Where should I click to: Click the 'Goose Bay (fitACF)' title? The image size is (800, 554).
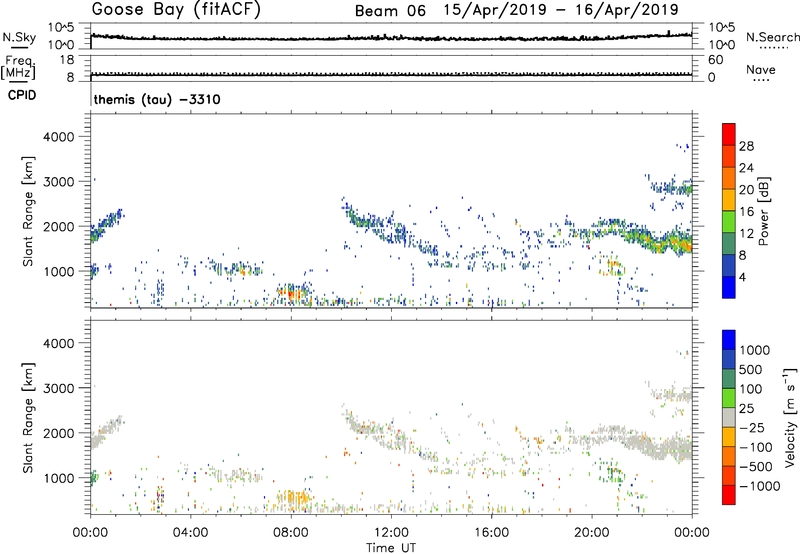coord(176,10)
